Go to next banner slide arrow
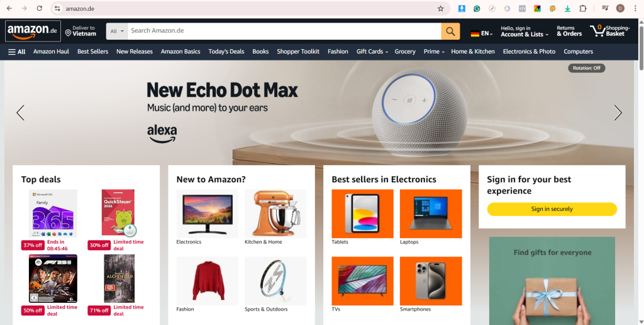Image resolution: width=644 pixels, height=325 pixels. (618, 112)
